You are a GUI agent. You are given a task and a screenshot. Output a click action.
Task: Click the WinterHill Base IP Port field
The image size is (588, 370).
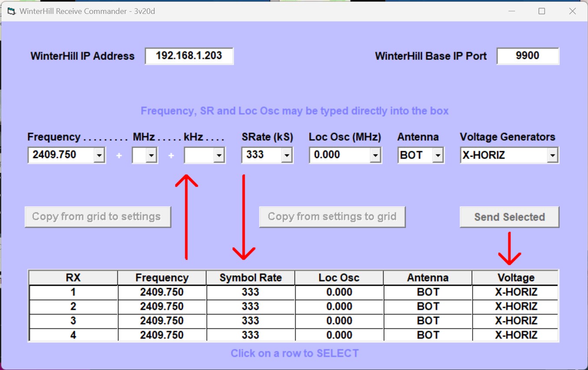point(528,56)
